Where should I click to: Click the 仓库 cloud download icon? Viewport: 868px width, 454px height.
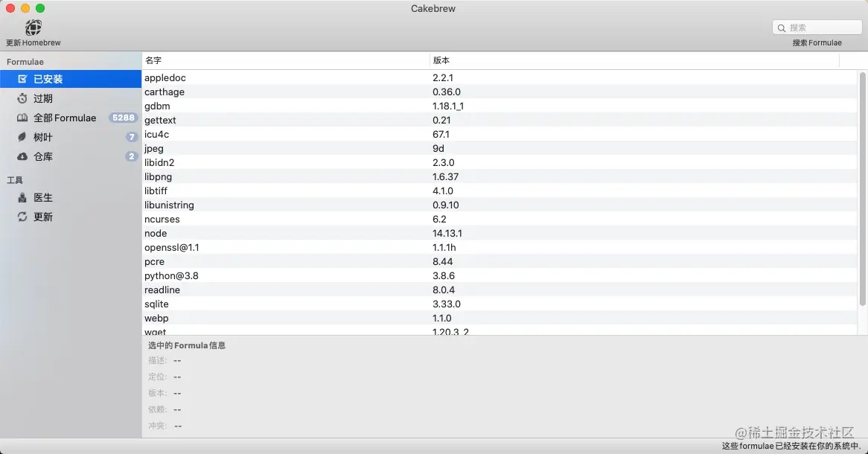point(22,157)
